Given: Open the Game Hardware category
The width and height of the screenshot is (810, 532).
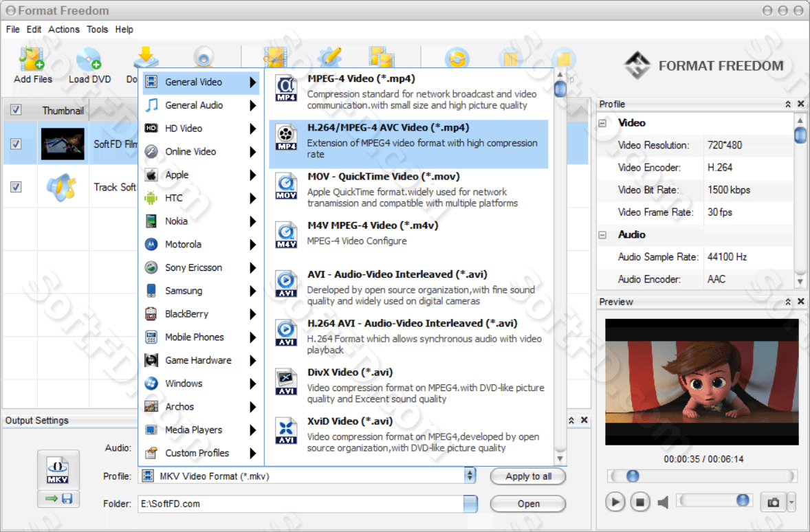Looking at the screenshot, I should 201,361.
